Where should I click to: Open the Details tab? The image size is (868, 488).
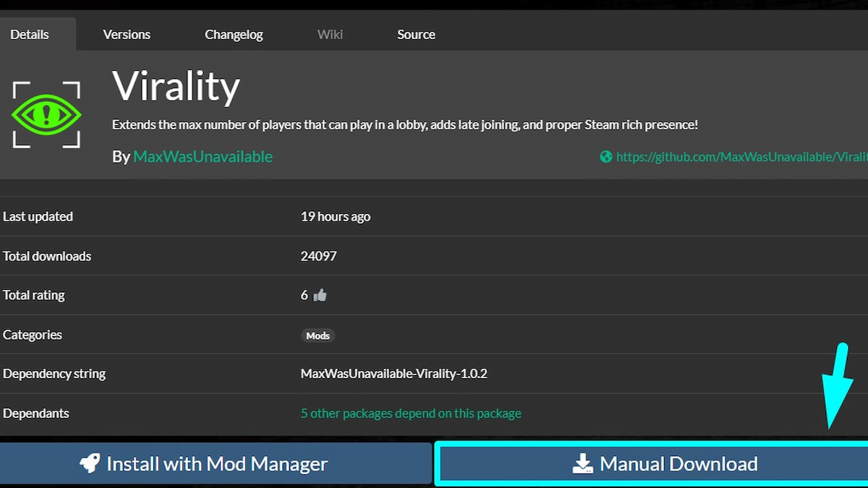click(30, 34)
